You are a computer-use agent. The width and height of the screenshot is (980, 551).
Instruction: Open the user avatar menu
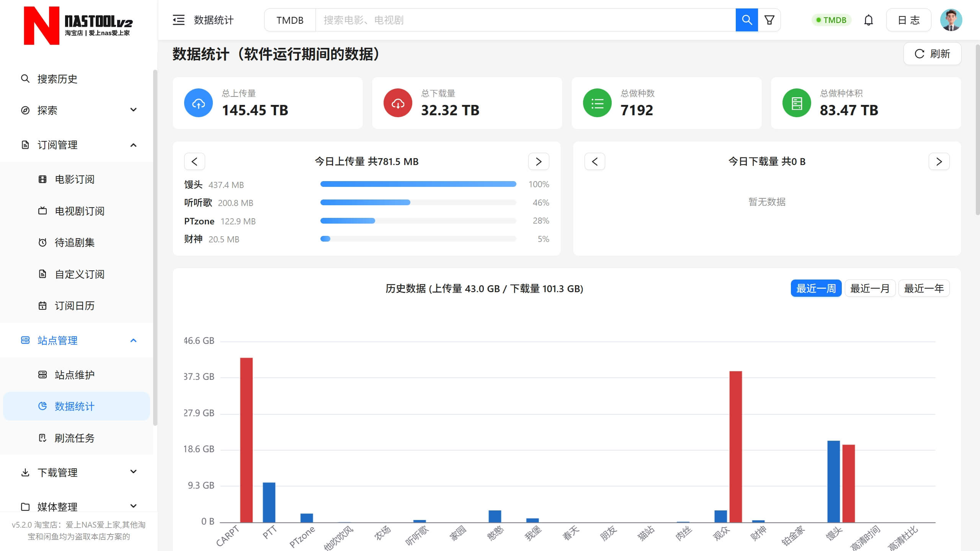pos(951,20)
